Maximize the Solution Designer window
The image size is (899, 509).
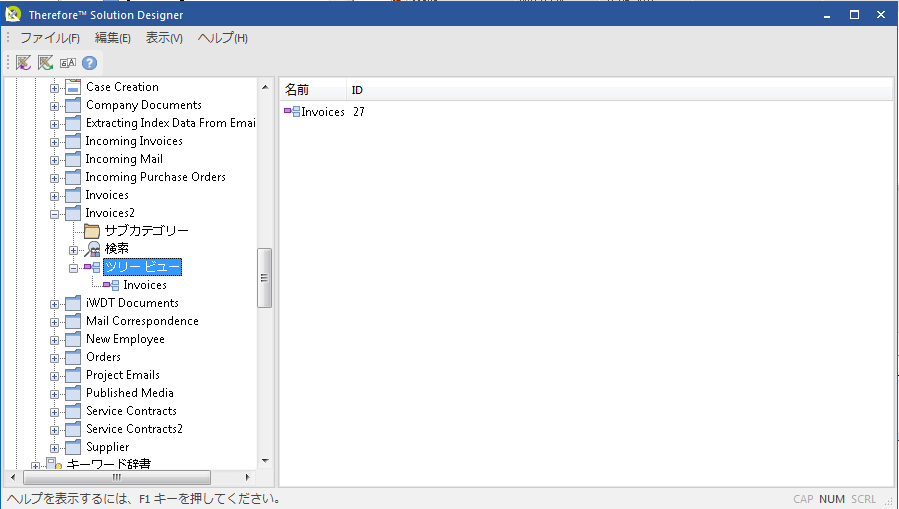click(854, 14)
